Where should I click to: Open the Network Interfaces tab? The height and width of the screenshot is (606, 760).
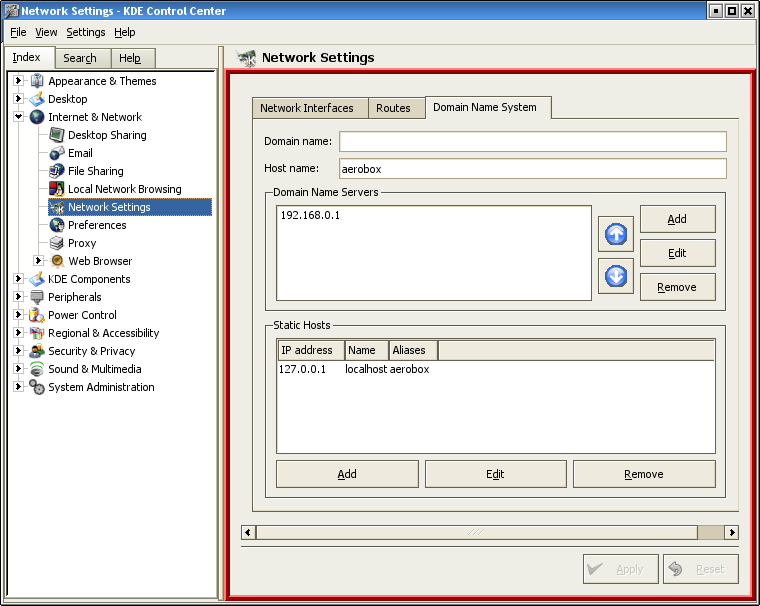(310, 108)
